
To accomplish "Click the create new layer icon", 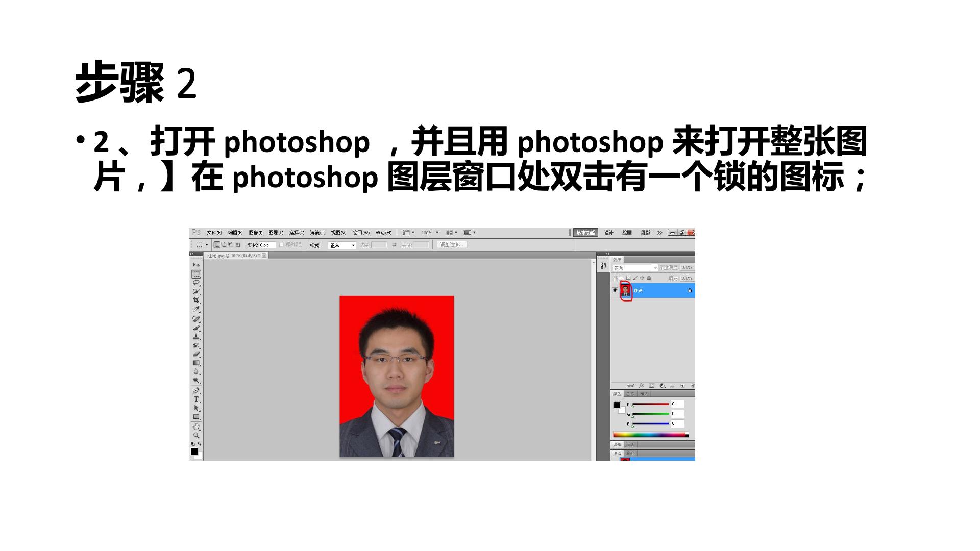I will pos(682,386).
